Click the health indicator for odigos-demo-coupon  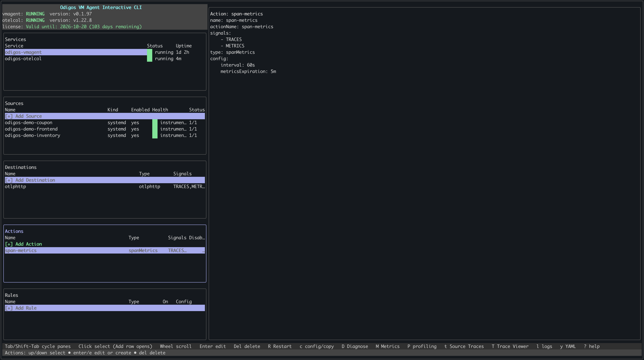[x=155, y=123]
